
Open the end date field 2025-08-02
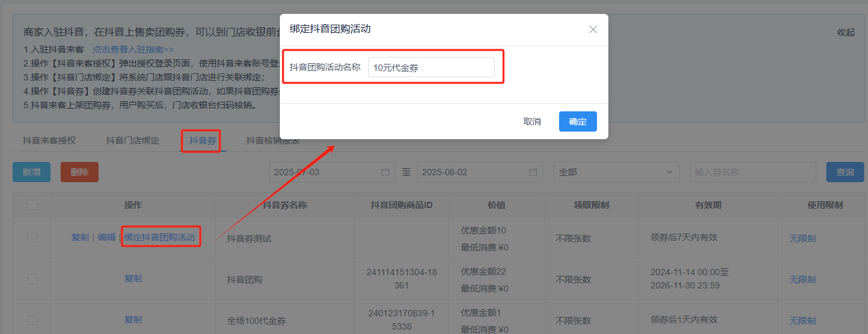(x=480, y=172)
